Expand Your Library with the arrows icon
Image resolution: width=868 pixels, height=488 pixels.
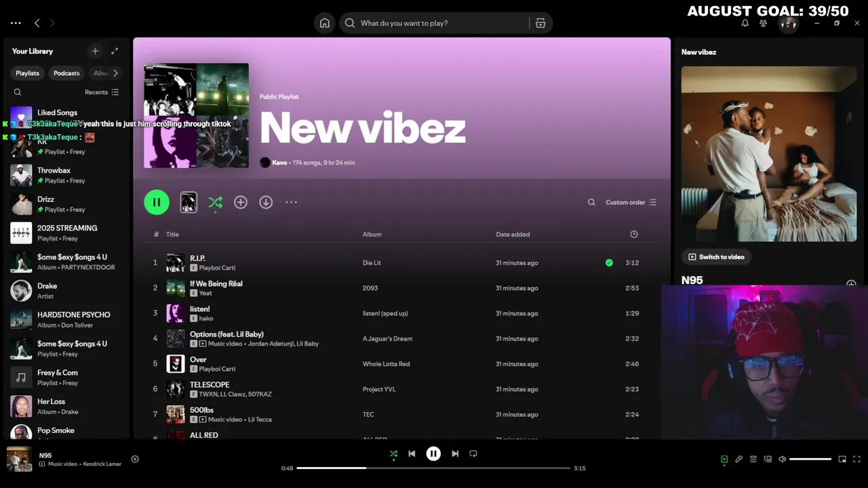(x=115, y=51)
